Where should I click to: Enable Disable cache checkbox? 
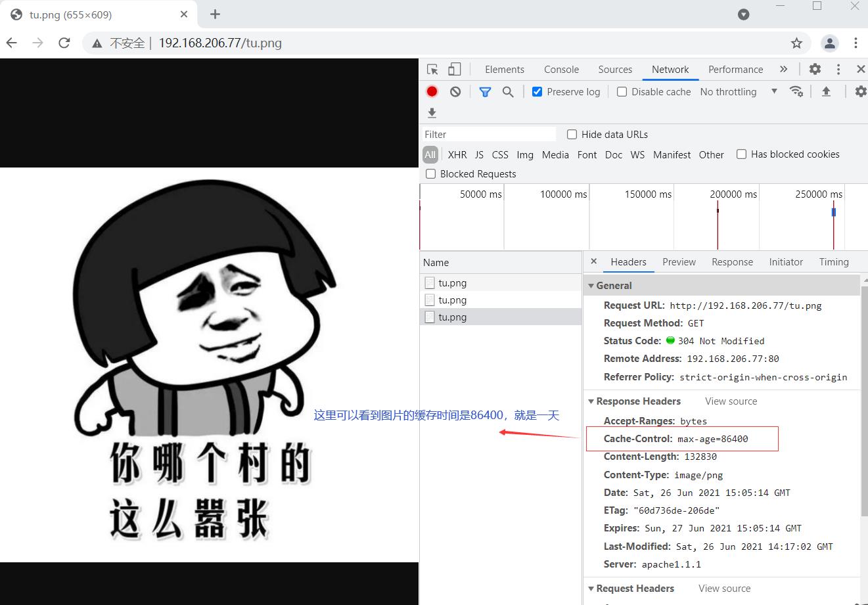coord(622,92)
